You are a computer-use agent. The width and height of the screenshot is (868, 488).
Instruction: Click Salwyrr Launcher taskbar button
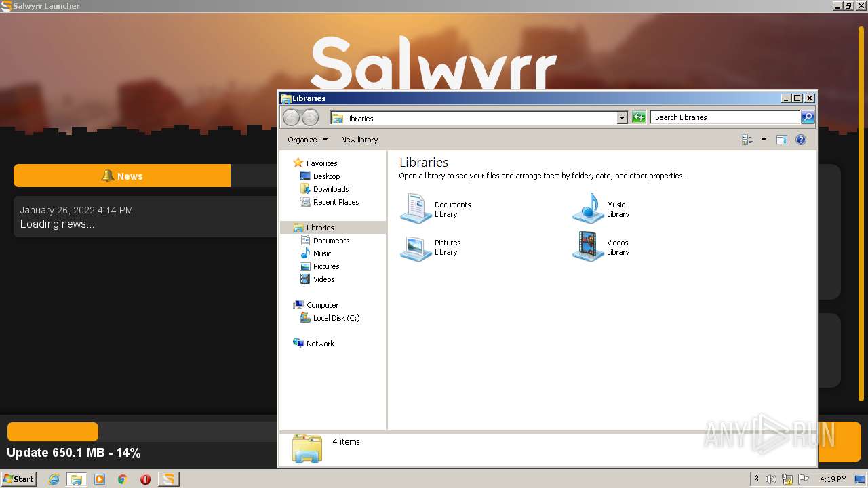[x=168, y=479]
